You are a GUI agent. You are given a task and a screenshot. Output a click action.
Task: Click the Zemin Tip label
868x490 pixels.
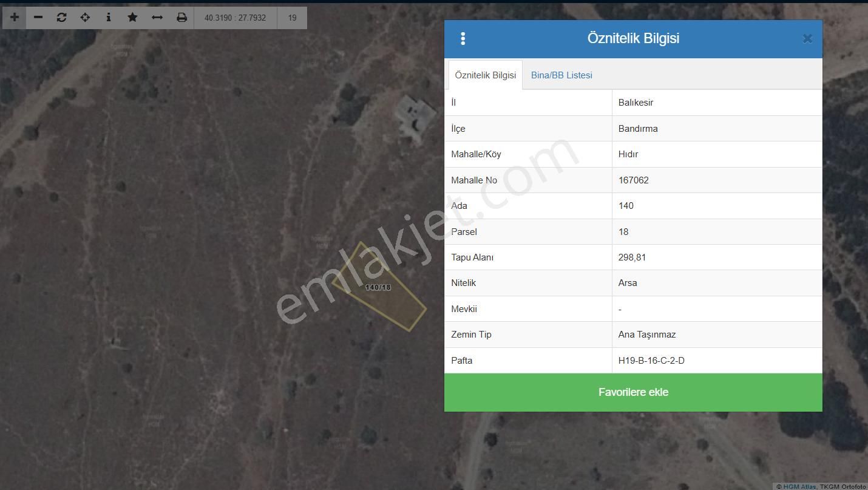pos(471,335)
